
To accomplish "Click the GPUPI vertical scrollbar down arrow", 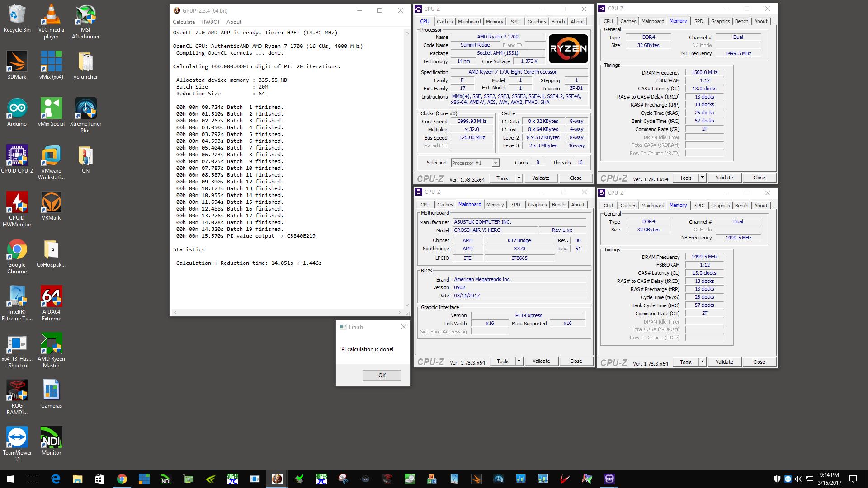I will click(x=406, y=305).
